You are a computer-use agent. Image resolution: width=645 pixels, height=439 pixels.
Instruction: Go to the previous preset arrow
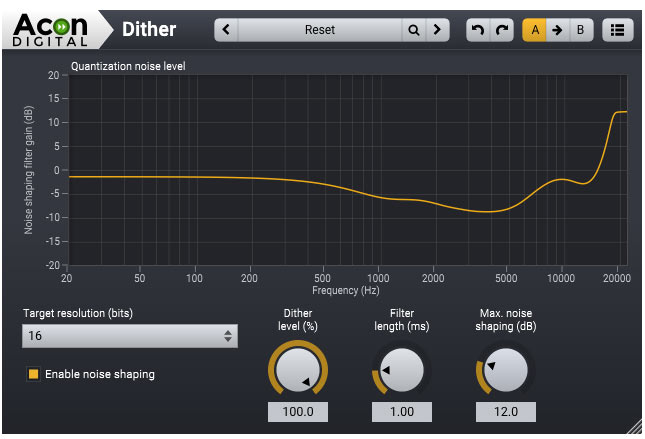point(226,30)
